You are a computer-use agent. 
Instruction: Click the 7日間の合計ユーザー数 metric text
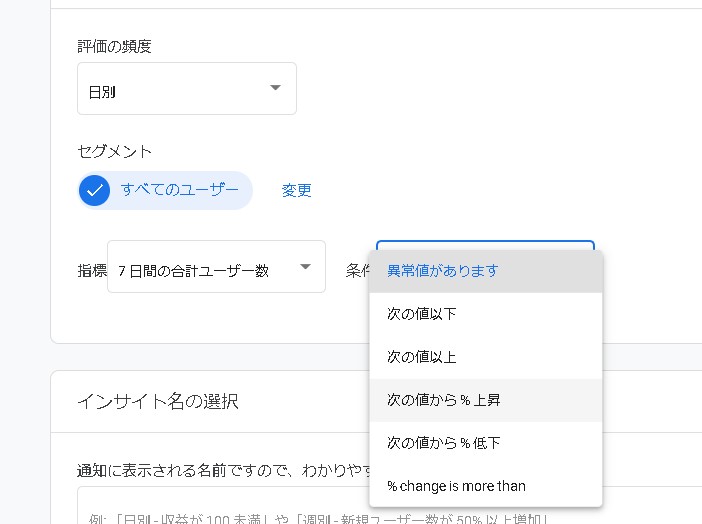(x=193, y=270)
